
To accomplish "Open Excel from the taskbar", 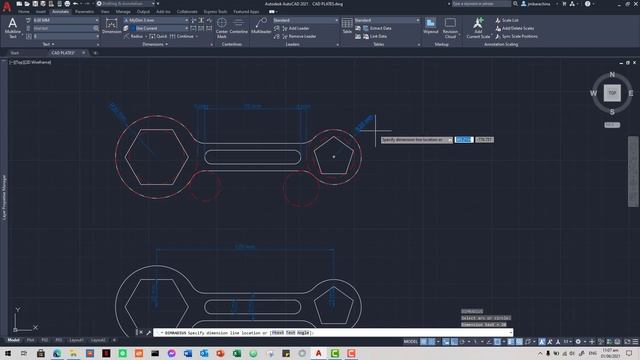I will (x=237, y=353).
